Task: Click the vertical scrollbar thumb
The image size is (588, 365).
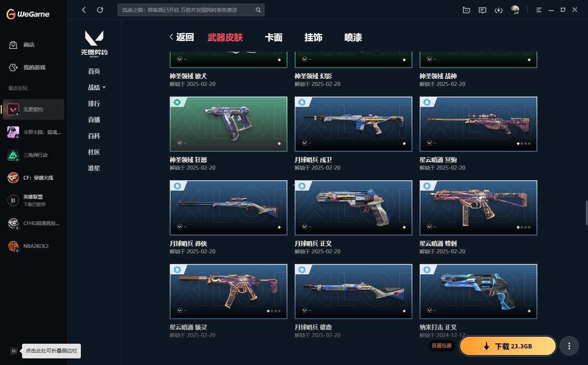Action: point(587,213)
